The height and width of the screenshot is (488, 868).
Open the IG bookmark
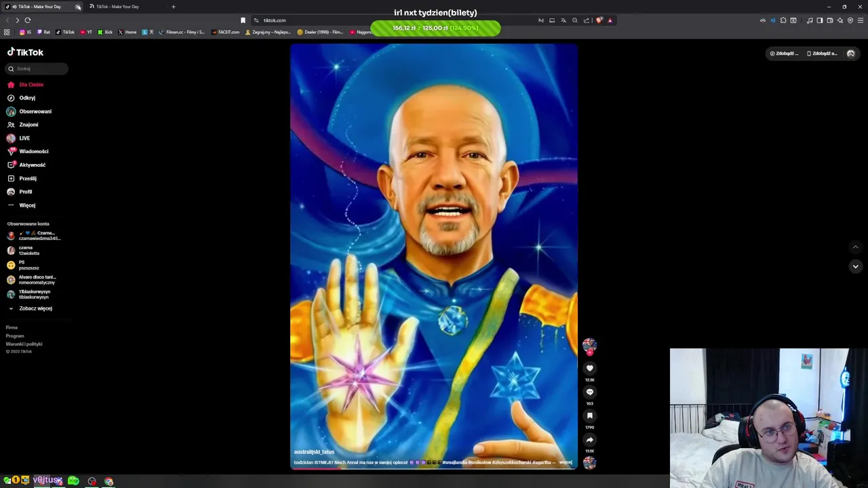[x=26, y=32]
